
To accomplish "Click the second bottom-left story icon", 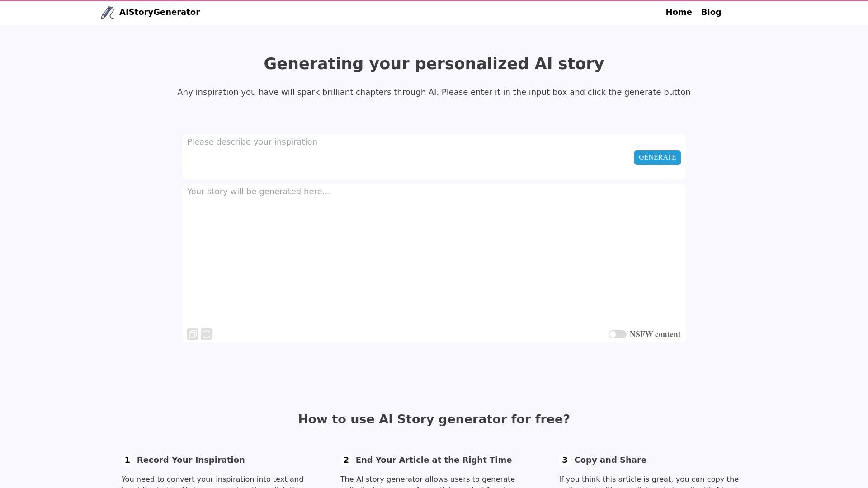I will point(206,333).
